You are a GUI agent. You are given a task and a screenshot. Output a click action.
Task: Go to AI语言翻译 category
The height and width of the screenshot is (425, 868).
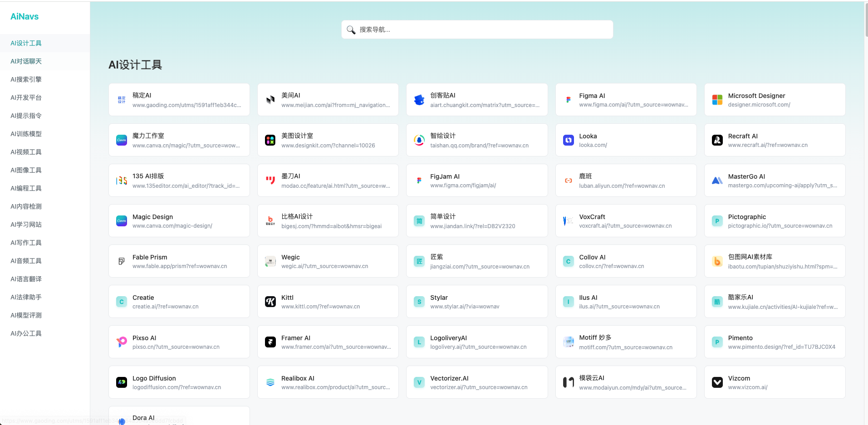[45, 279]
